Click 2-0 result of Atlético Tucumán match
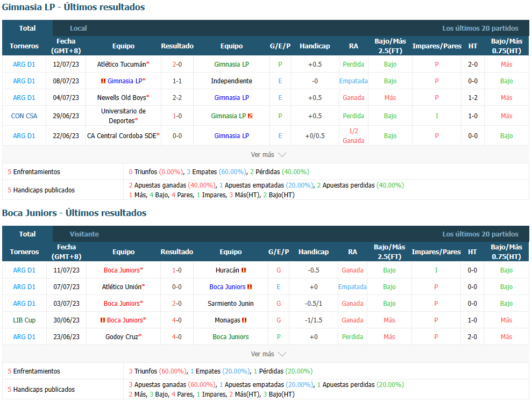 177,64
